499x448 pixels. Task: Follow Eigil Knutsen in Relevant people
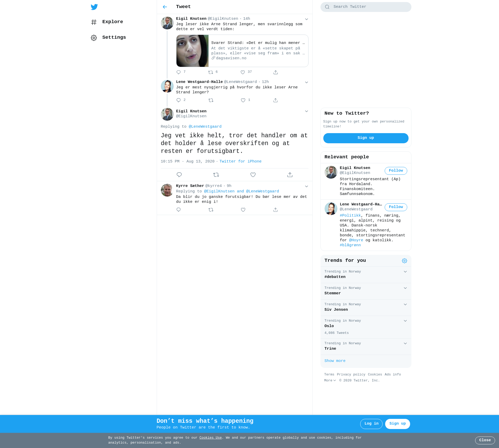(396, 171)
